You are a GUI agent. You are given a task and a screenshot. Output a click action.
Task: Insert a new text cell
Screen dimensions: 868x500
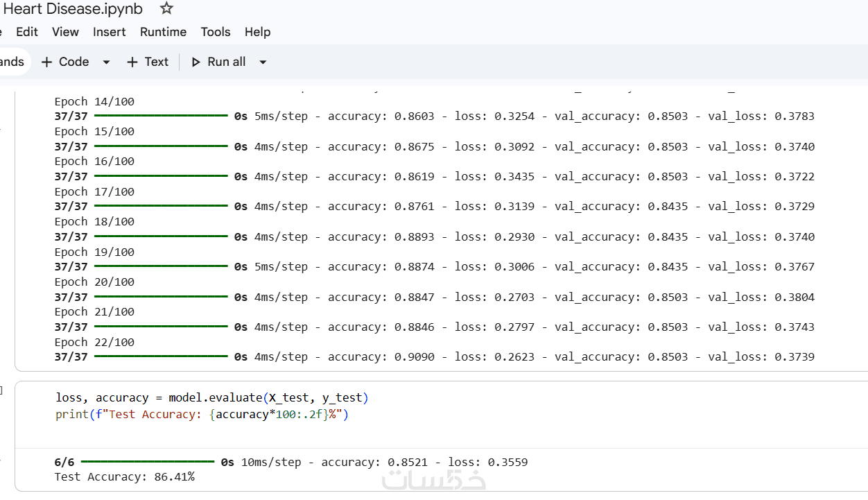pyautogui.click(x=148, y=62)
